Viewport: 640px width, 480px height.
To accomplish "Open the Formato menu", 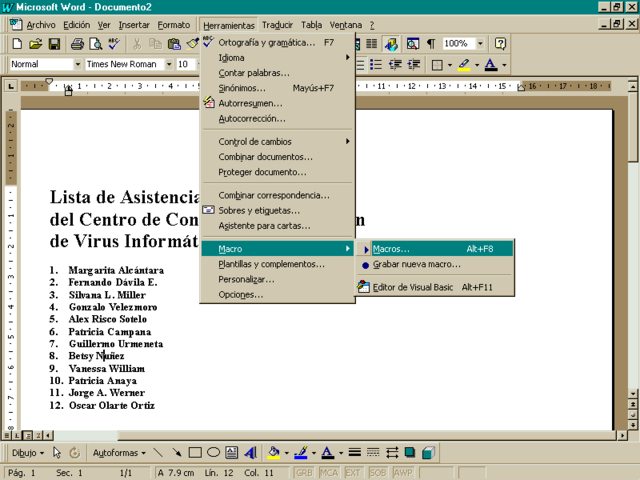I will click(x=174, y=25).
